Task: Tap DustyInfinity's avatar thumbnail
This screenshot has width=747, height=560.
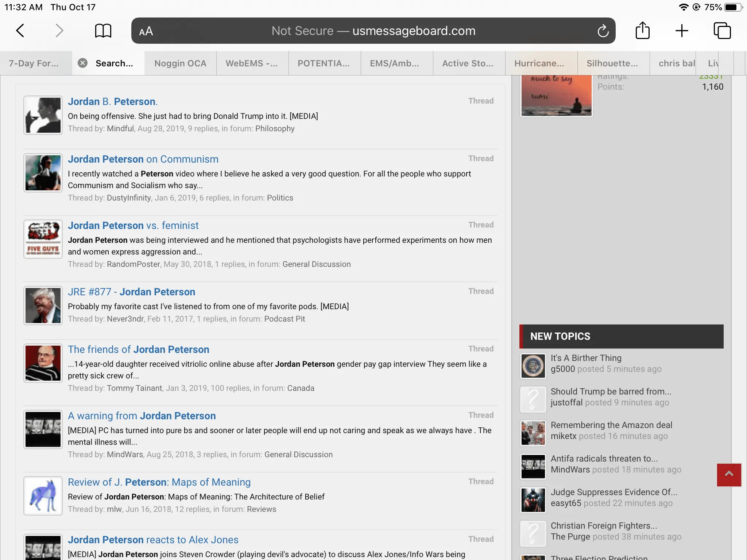Action: click(x=43, y=173)
